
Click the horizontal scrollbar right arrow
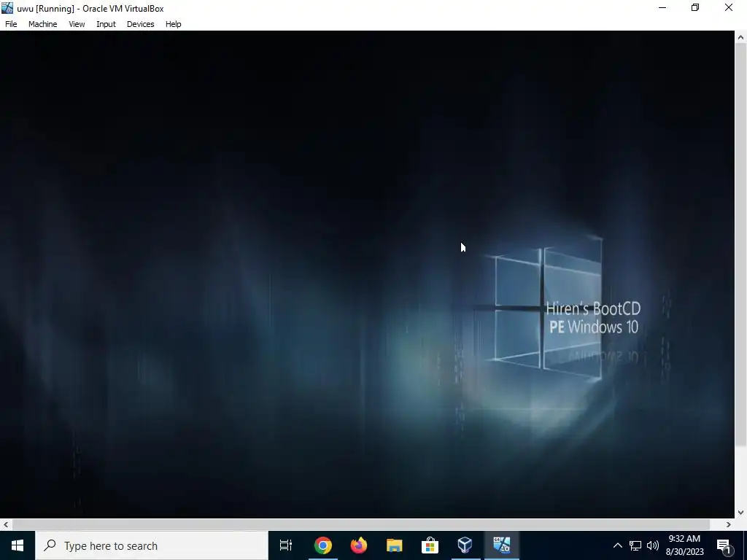[729, 524]
